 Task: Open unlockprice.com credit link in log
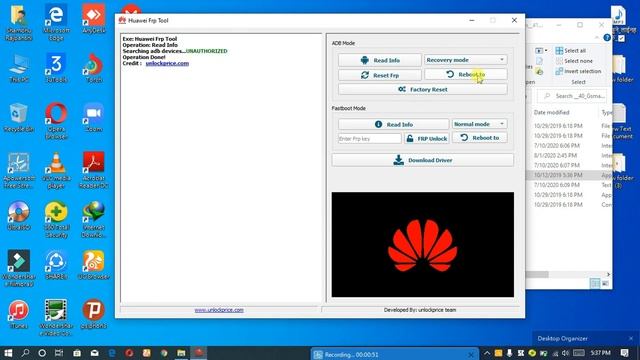[167, 63]
